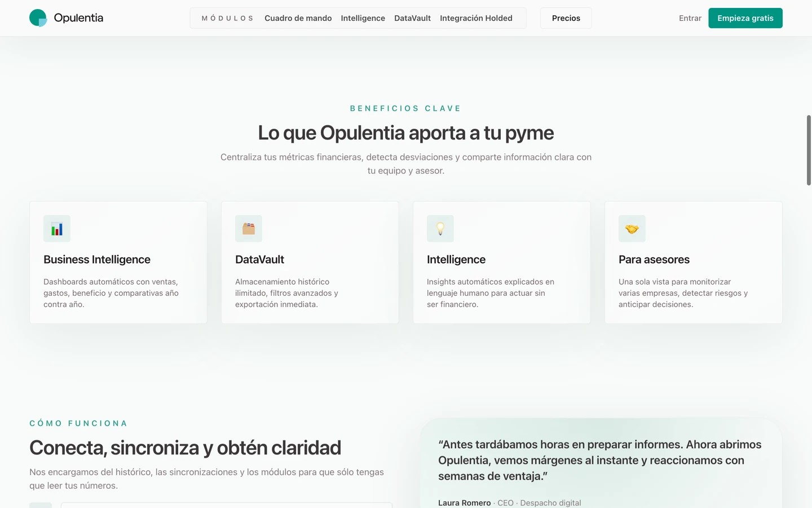
Task: Open the Cuadro de mando module
Action: pyautogui.click(x=298, y=18)
